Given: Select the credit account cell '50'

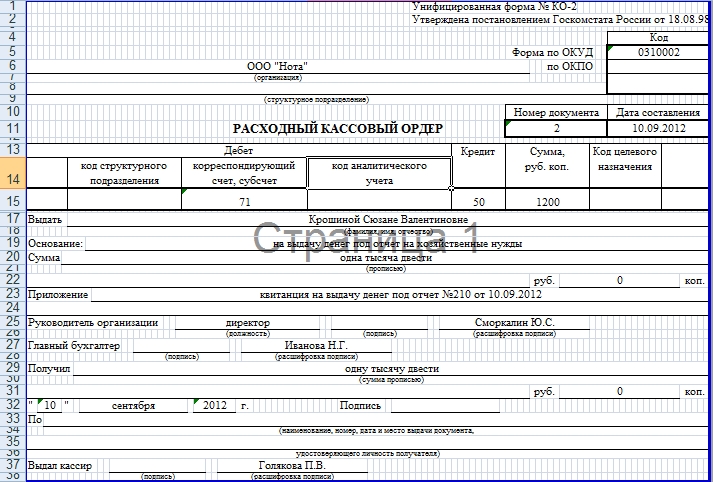Looking at the screenshot, I should 478,200.
